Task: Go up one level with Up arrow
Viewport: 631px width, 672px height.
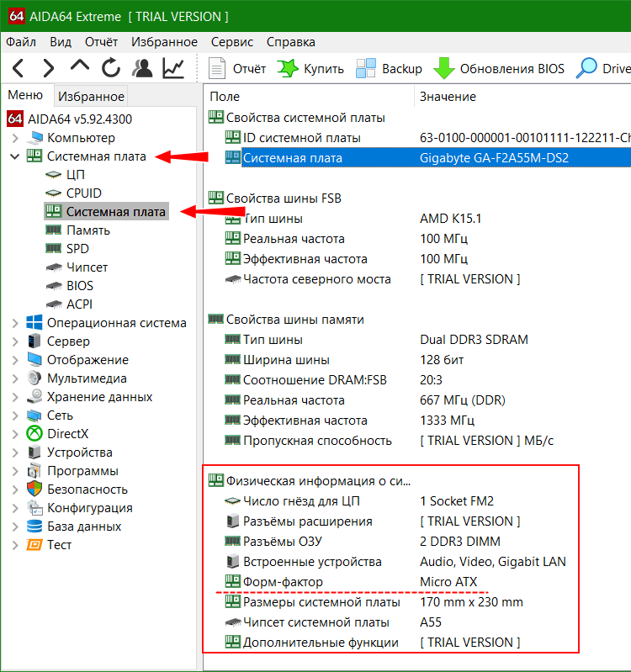Action: (80, 66)
